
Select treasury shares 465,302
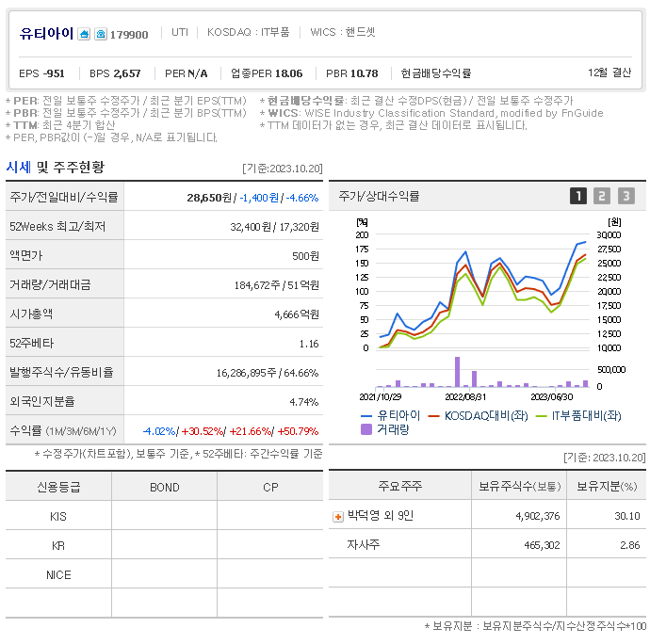pyautogui.click(x=542, y=545)
